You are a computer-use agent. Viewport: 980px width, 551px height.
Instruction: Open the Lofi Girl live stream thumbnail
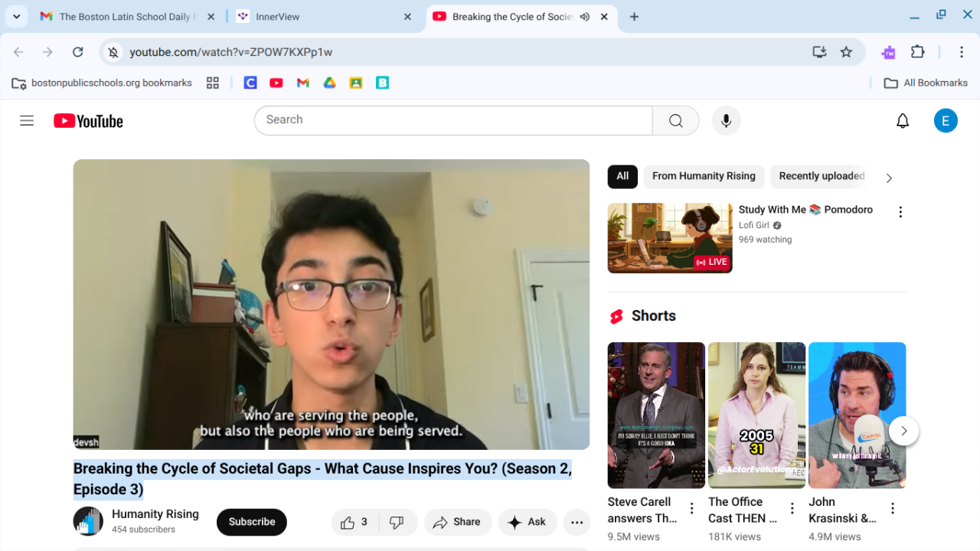[670, 238]
